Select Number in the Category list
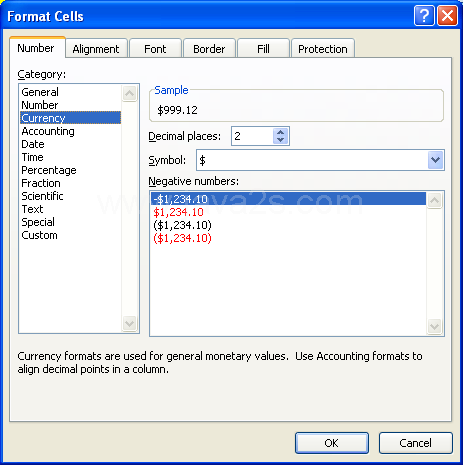 pyautogui.click(x=70, y=105)
